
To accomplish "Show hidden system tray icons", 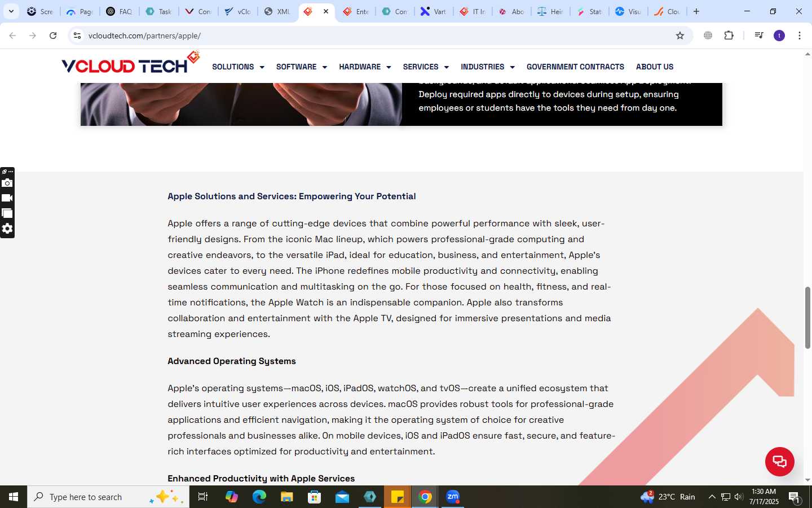I will (x=712, y=497).
